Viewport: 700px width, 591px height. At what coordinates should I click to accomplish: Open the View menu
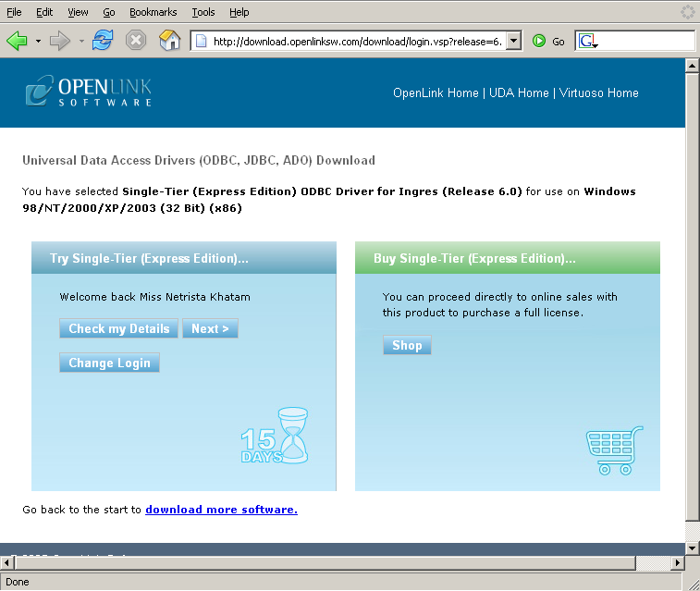pyautogui.click(x=78, y=12)
